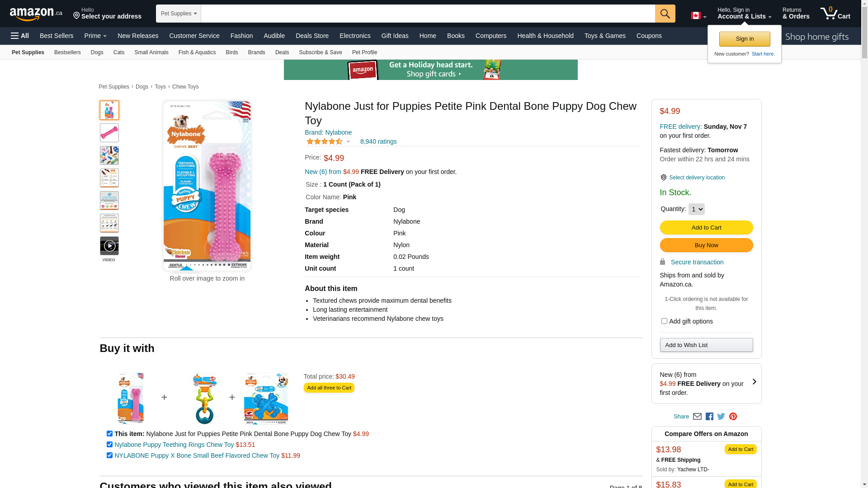Click the search magnifier button

[x=665, y=14]
